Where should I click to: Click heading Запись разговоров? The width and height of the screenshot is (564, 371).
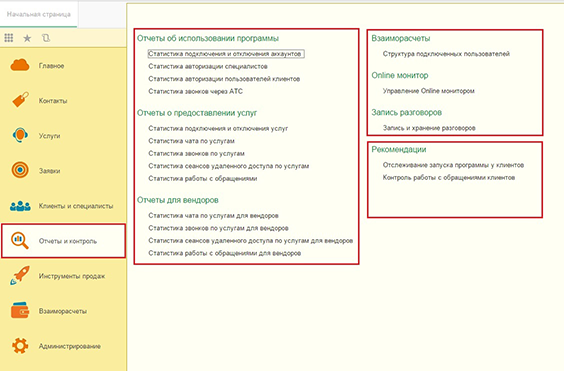click(406, 113)
